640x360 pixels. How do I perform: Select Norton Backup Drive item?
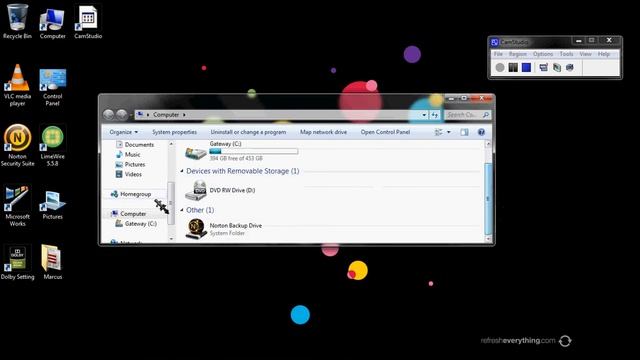coord(224,229)
